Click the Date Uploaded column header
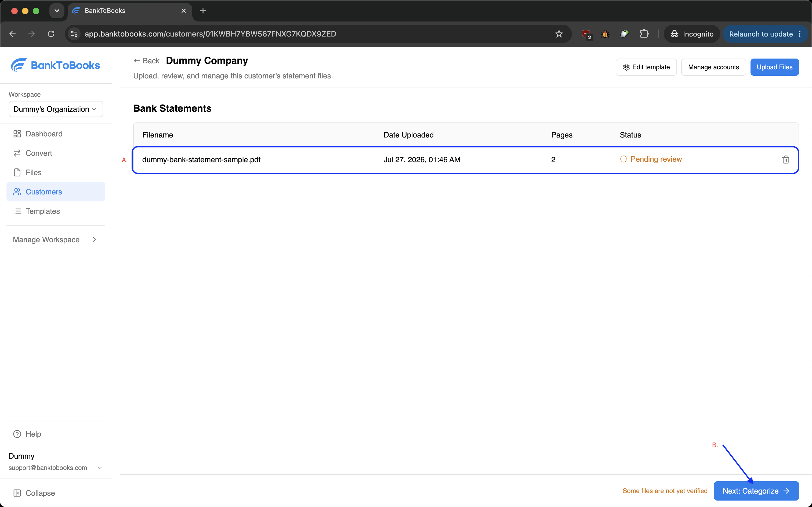This screenshot has height=507, width=812. click(x=408, y=135)
